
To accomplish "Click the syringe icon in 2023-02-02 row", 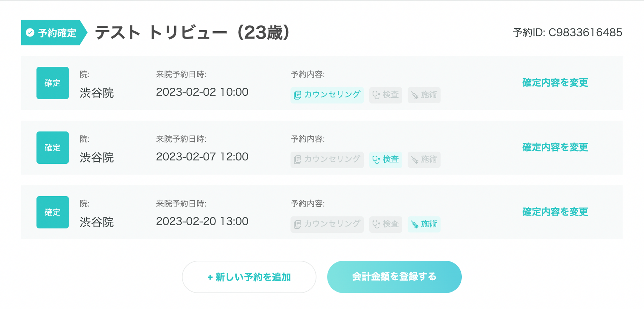I will (x=415, y=95).
